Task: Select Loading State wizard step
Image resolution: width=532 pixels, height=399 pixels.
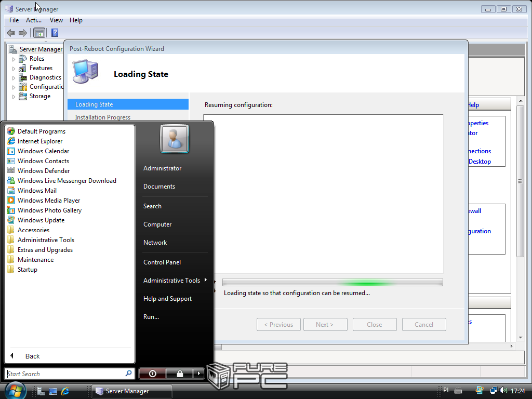Action: tap(128, 104)
